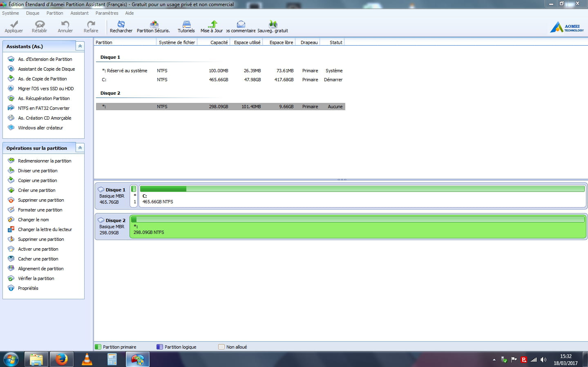Select Formater une partition operation
This screenshot has width=588, height=367.
[40, 210]
